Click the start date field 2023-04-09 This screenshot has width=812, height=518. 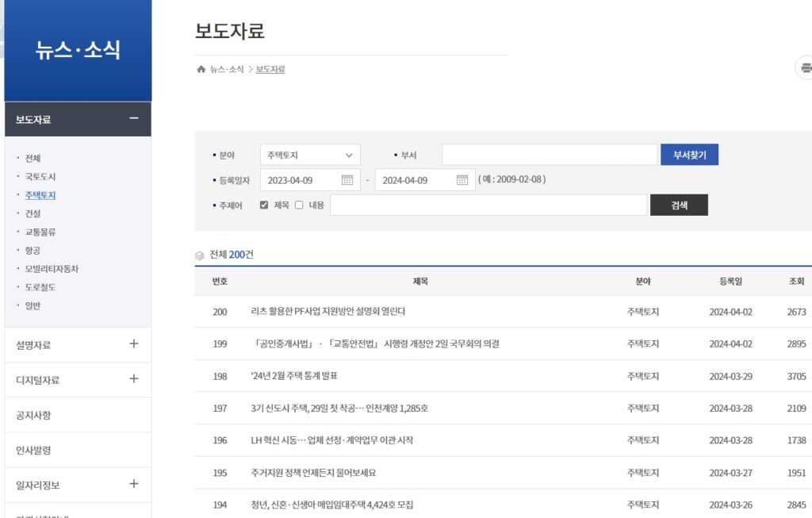310,180
